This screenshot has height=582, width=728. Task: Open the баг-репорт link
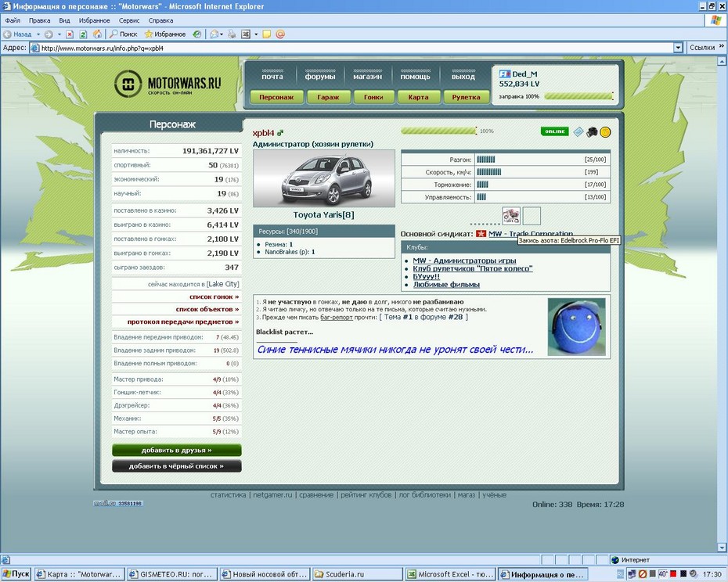(x=337, y=318)
